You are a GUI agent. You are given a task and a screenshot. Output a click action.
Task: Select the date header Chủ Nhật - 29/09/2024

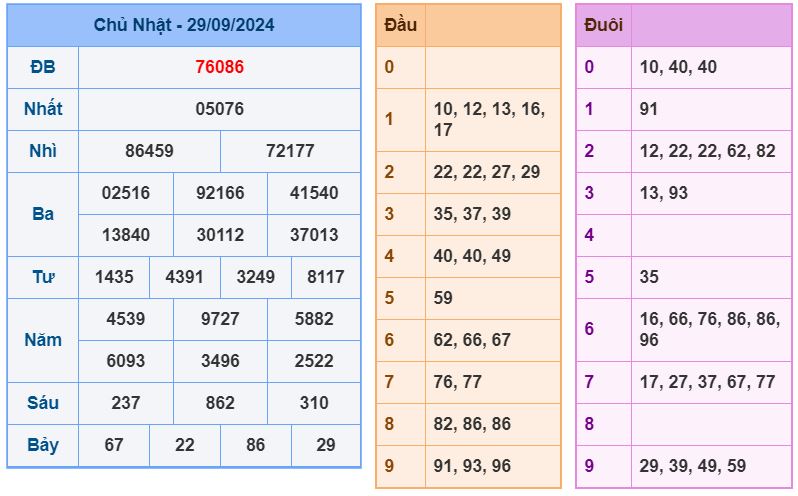click(x=184, y=25)
